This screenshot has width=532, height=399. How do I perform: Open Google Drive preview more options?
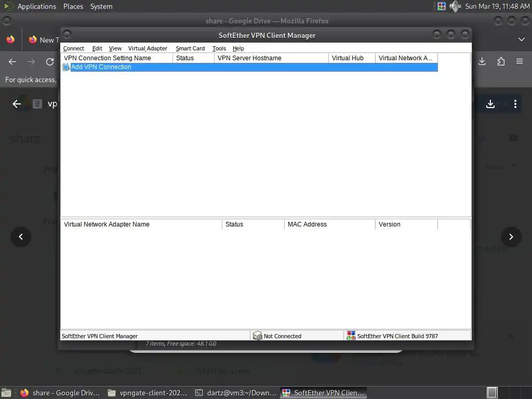coord(515,104)
